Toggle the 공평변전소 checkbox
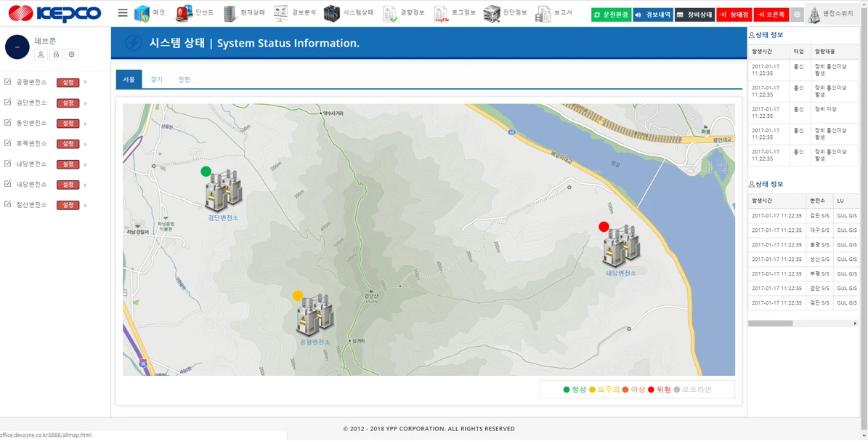This screenshot has height=442, width=868. coord(7,82)
